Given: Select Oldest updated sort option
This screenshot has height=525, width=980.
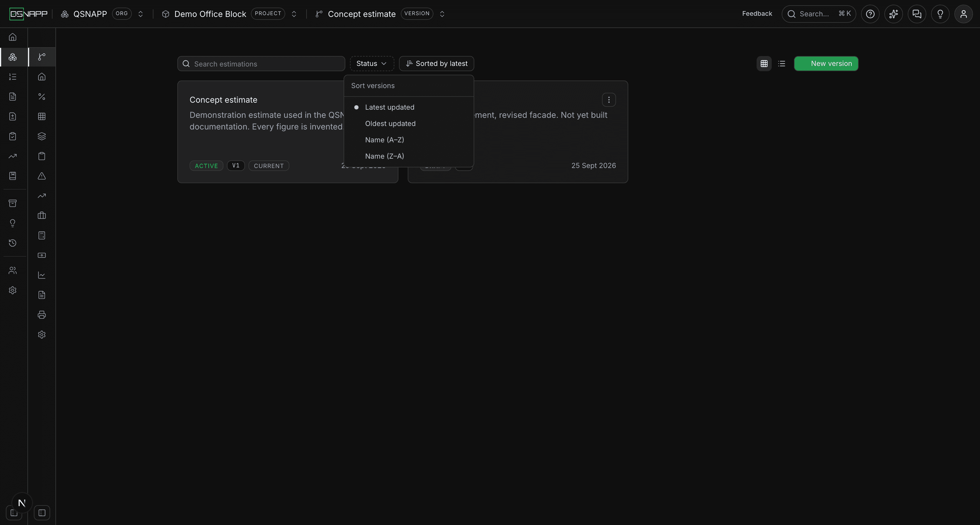Looking at the screenshot, I should pyautogui.click(x=409, y=124).
